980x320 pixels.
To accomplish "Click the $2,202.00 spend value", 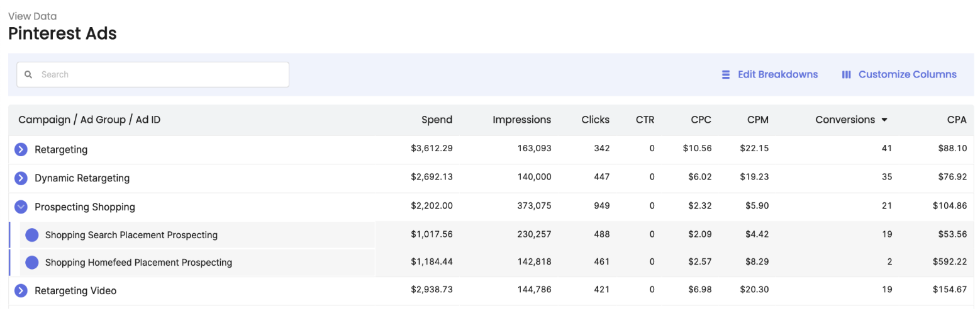I will click(432, 205).
